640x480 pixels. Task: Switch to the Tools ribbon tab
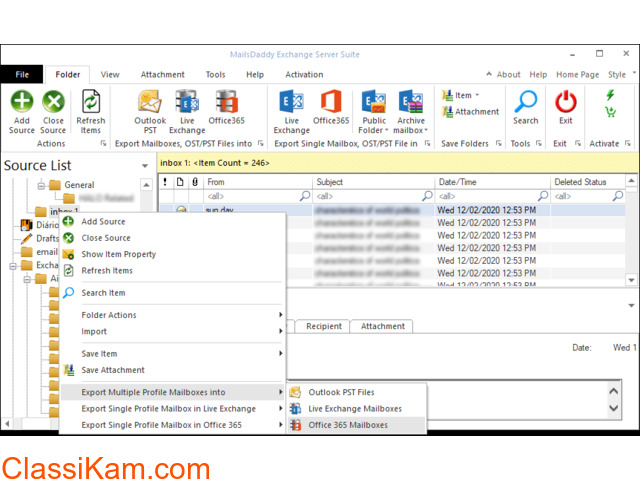(215, 75)
